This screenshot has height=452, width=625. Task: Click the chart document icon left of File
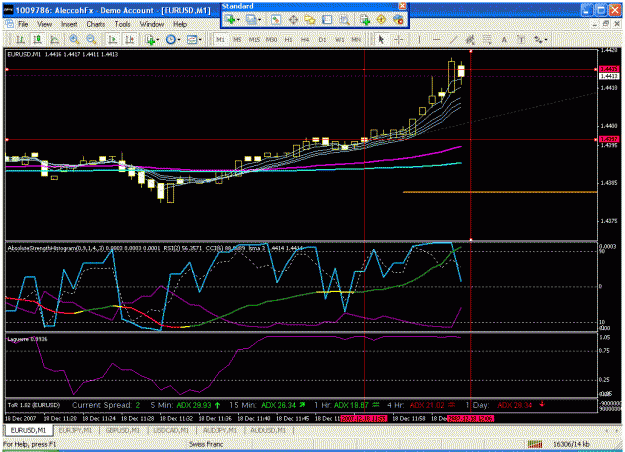coord(10,24)
